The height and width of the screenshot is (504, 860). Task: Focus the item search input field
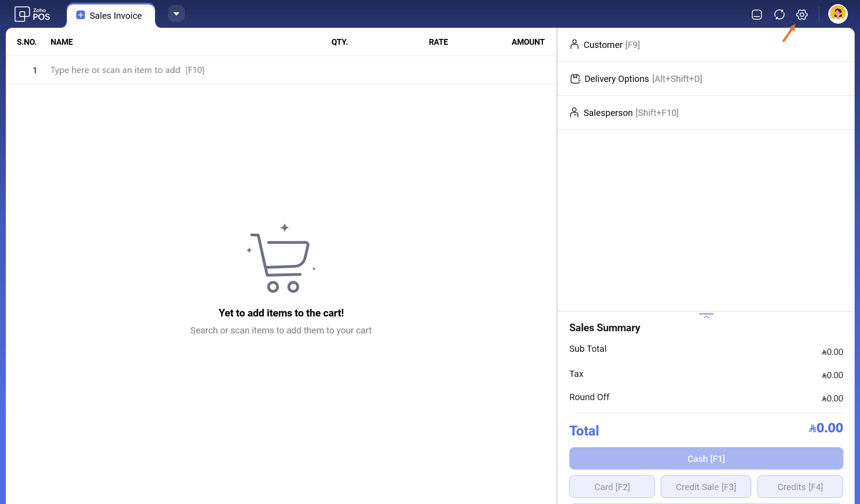pos(179,70)
